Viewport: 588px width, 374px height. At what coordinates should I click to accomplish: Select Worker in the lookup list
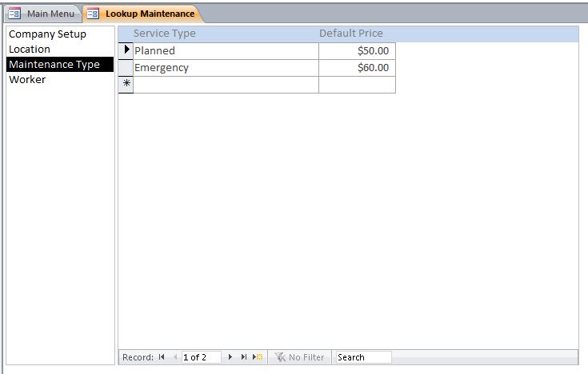pos(27,80)
